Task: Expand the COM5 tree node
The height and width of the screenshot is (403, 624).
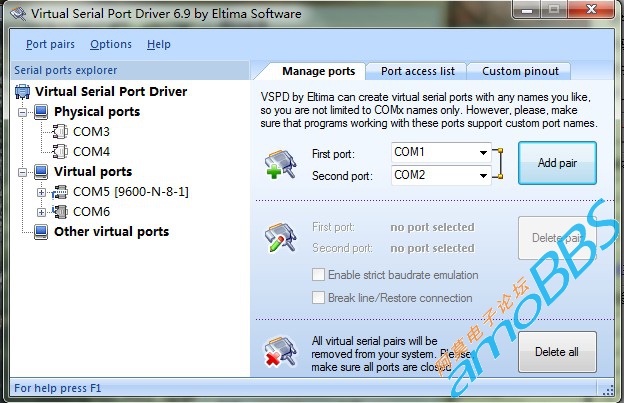Action: (x=41, y=193)
